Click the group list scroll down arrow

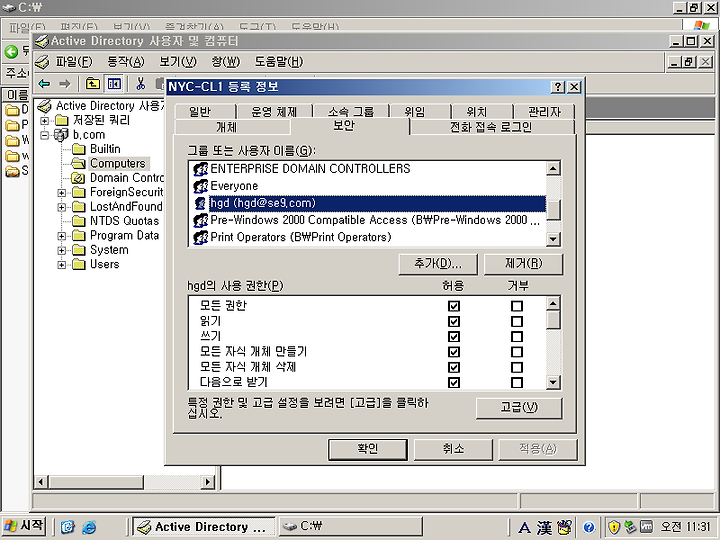[x=553, y=239]
